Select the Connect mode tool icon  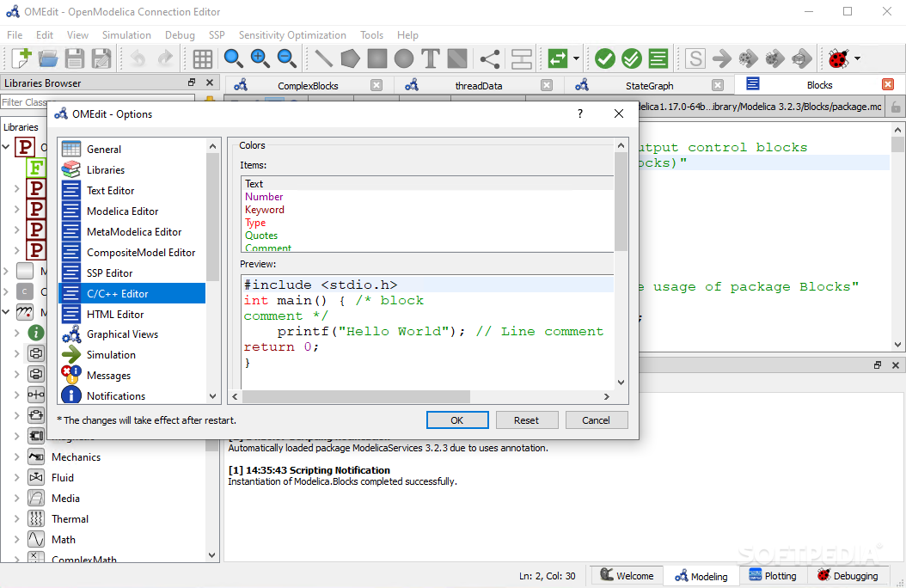pyautogui.click(x=490, y=58)
